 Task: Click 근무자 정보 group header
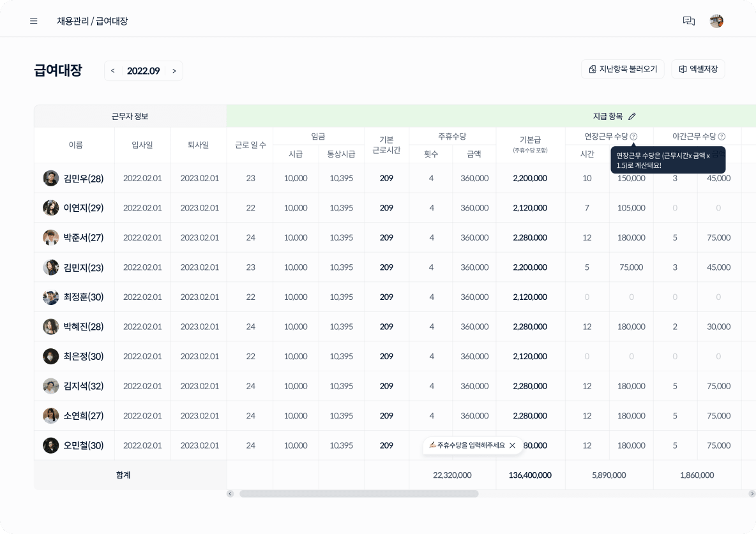tap(130, 117)
